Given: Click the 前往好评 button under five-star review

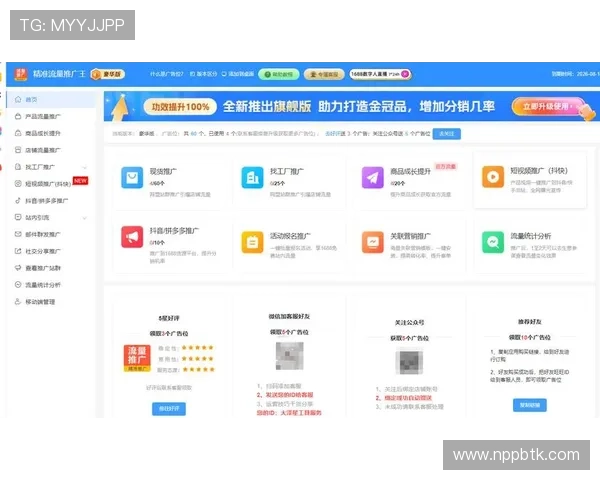Looking at the screenshot, I should (169, 409).
